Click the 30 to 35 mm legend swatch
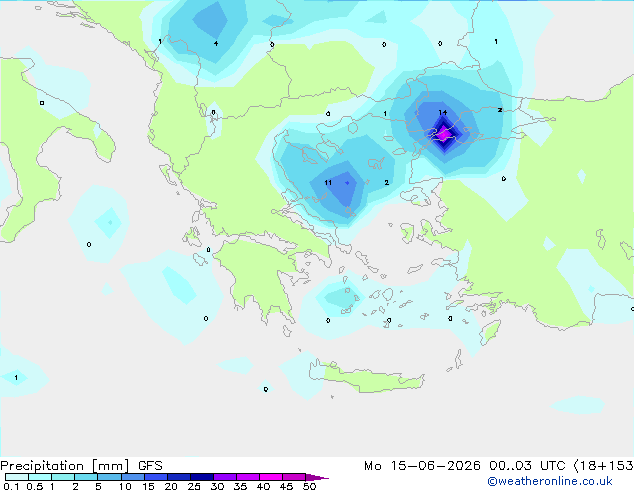This screenshot has width=634, height=490. point(224,477)
